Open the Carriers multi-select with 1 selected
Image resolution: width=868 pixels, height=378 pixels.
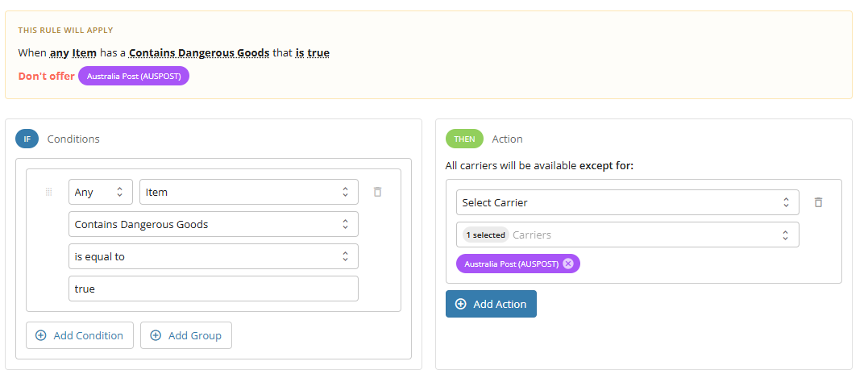pos(628,235)
